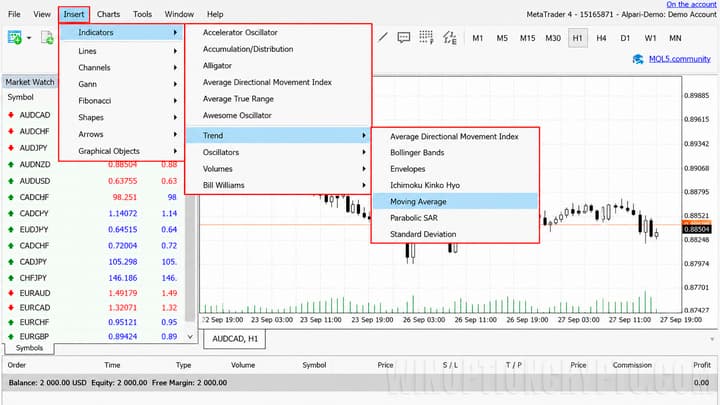The height and width of the screenshot is (405, 720).
Task: Open the MQL5.community link
Action: (x=680, y=59)
